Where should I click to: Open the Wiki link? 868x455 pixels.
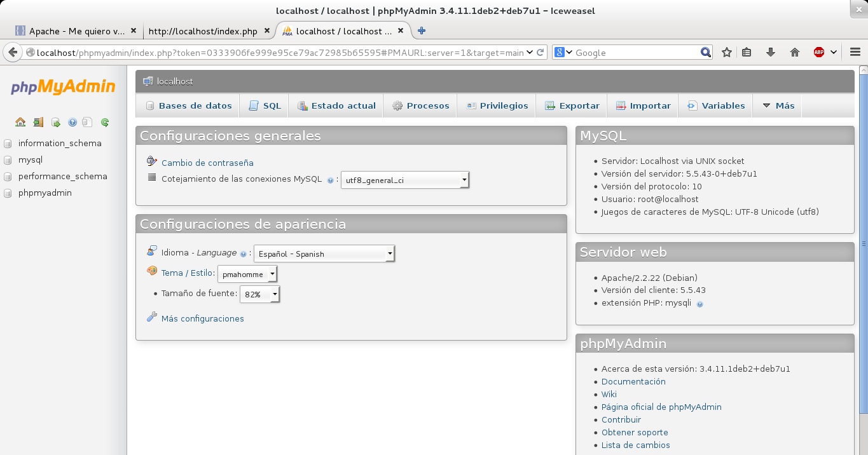(609, 395)
